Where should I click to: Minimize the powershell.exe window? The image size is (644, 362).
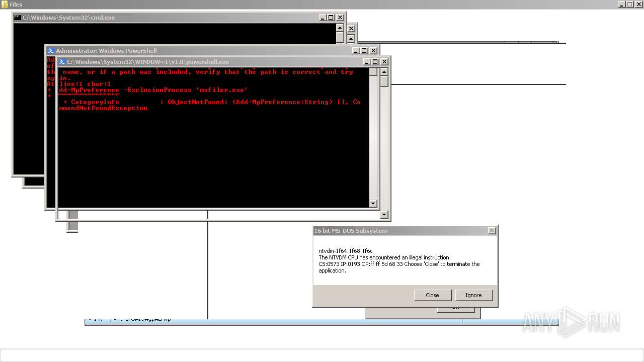(367, 62)
